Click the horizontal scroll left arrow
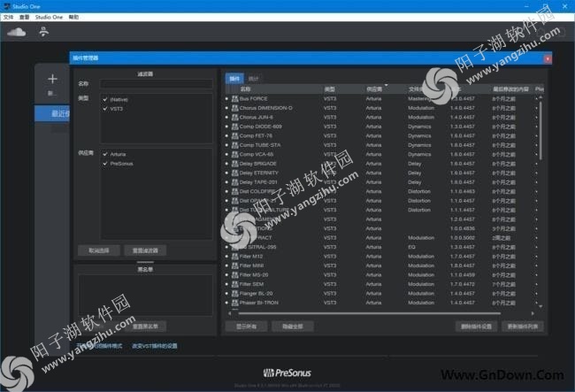This screenshot has height=392, width=575. (230, 313)
